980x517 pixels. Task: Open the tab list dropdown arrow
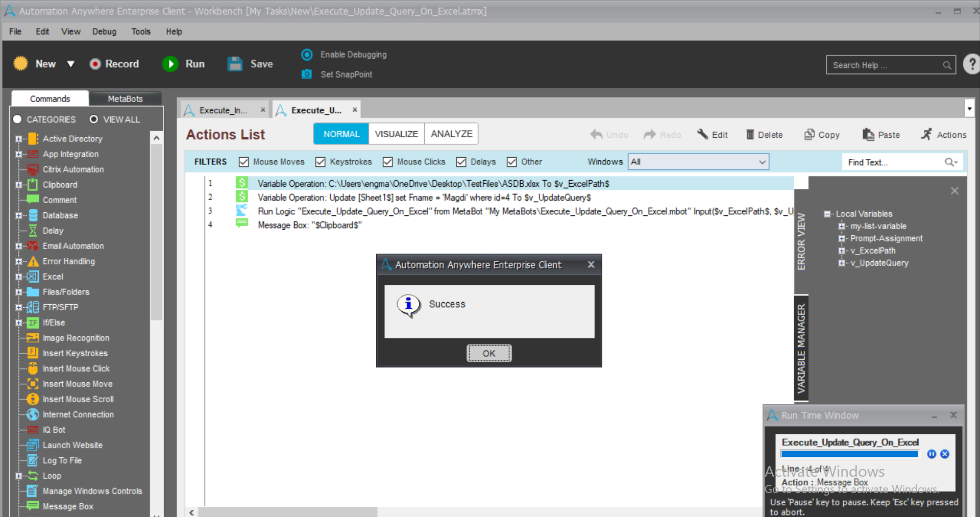969,109
